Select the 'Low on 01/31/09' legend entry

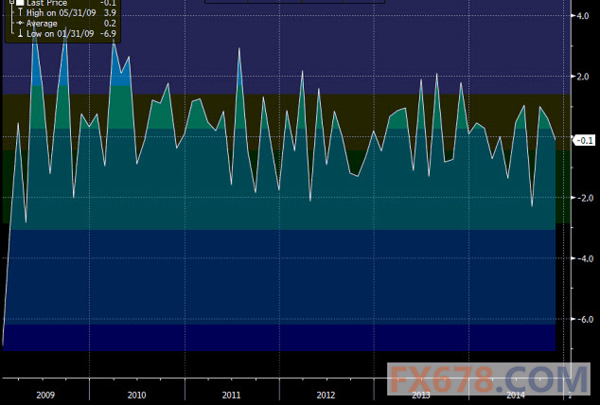[58, 34]
